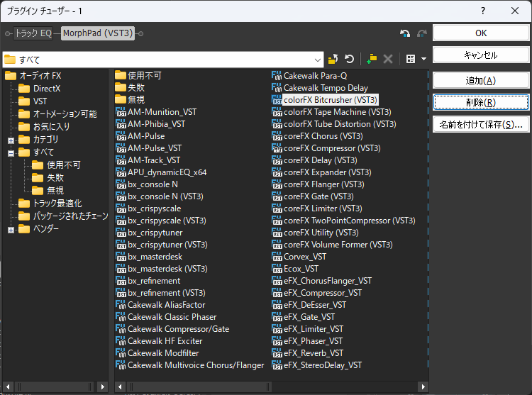Click the folder-up navigation icon
The height and width of the screenshot is (395, 532).
[x=333, y=59]
